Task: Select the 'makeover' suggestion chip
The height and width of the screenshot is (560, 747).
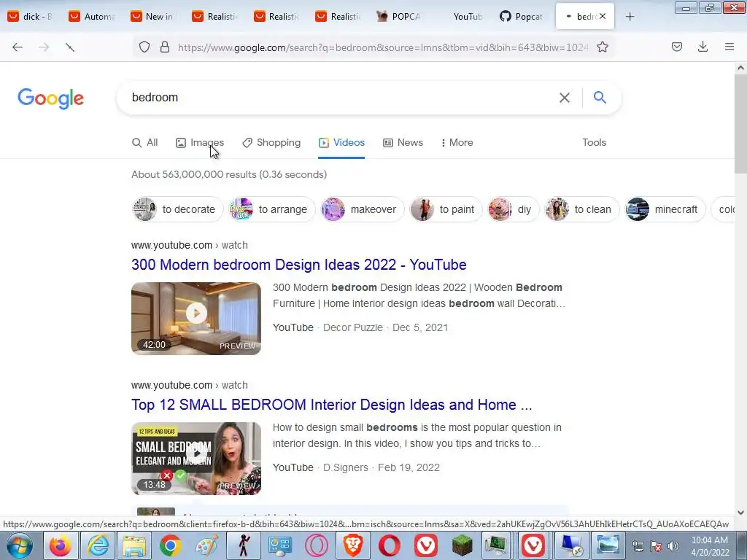Action: click(x=363, y=209)
